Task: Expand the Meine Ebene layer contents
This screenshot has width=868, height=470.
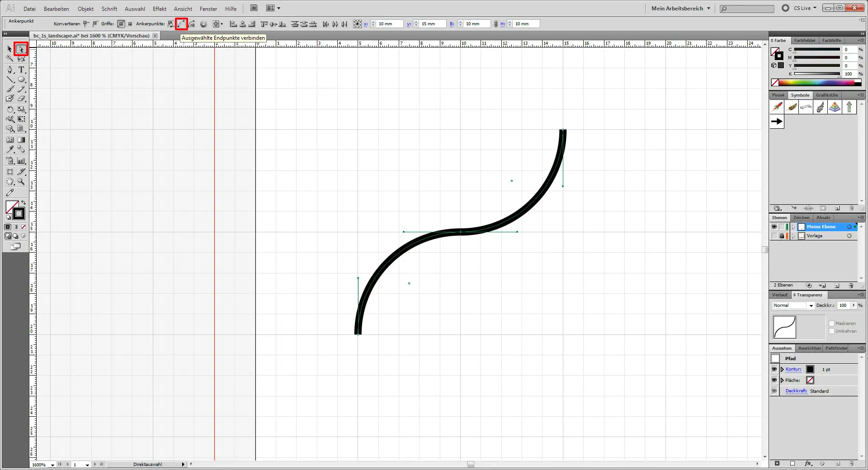Action: coord(794,226)
